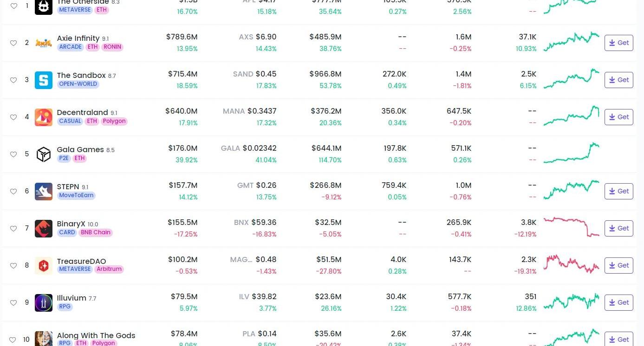
Task: Click the BinaryX red logo icon
Action: point(44,229)
